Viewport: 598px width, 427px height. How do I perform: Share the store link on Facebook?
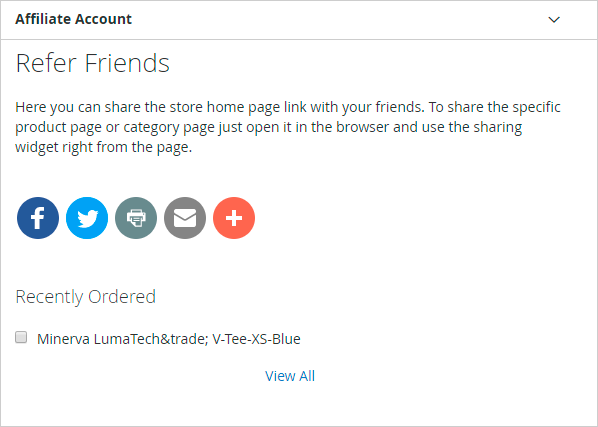pos(38,218)
